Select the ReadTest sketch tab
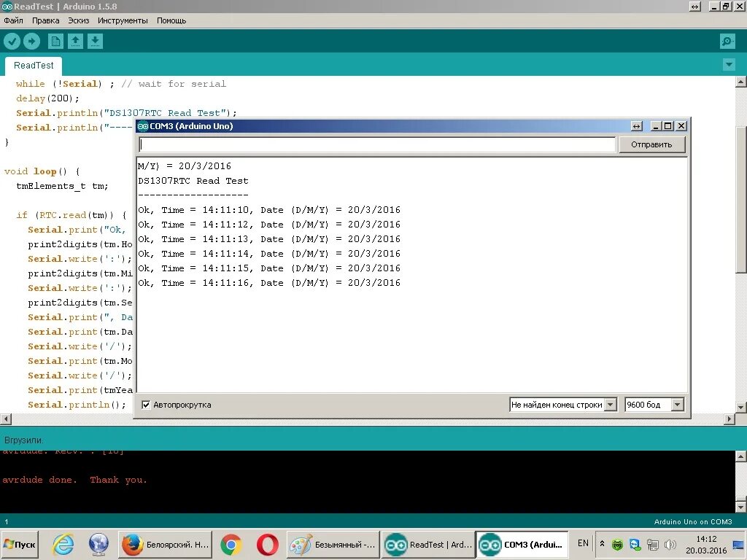 (x=34, y=65)
